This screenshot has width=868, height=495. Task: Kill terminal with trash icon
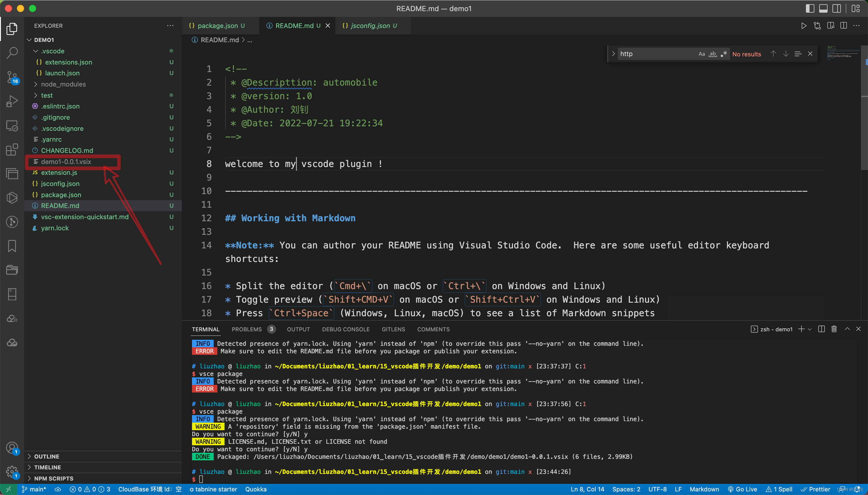tap(834, 329)
